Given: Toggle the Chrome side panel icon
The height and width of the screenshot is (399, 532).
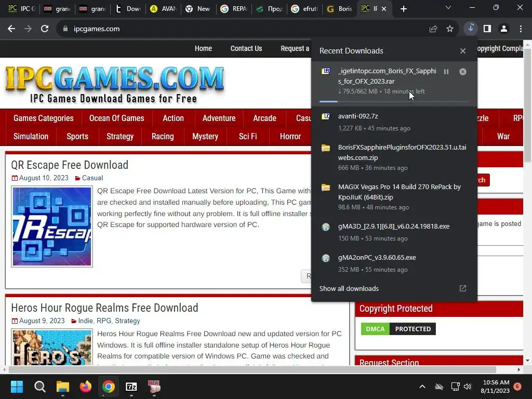Looking at the screenshot, I should click(x=487, y=29).
